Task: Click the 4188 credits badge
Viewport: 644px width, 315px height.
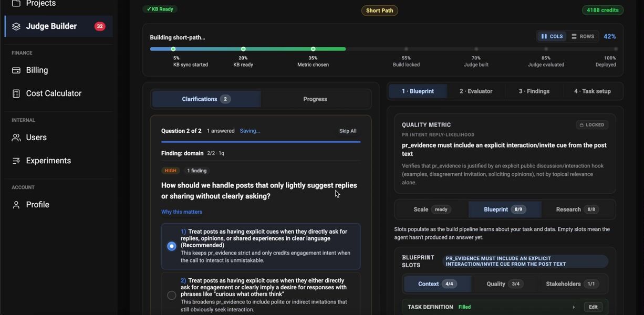Action: (603, 10)
